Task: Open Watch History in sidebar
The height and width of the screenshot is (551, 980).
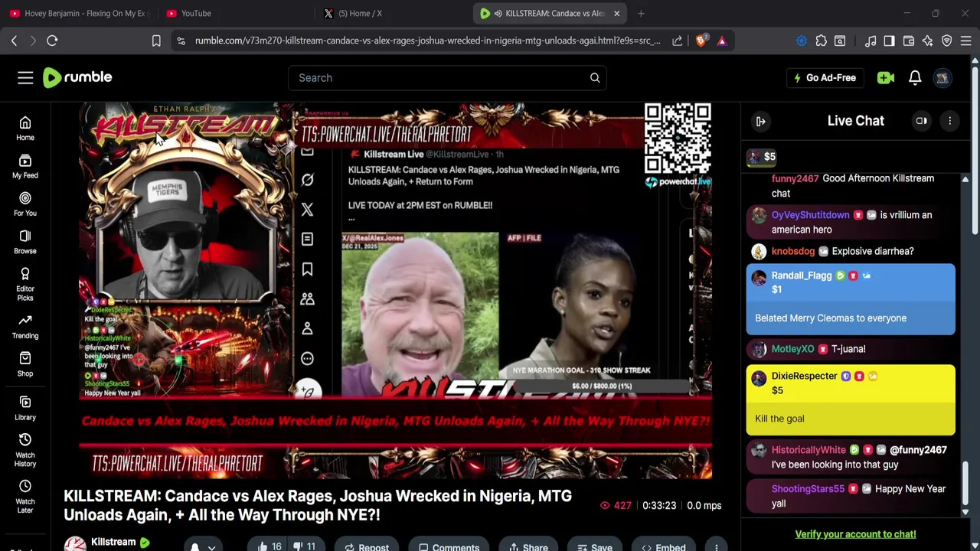Action: click(25, 450)
